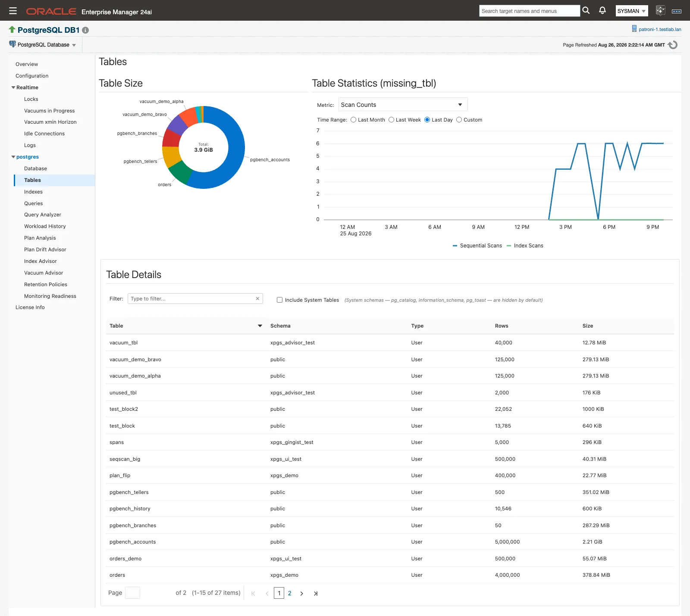The width and height of the screenshot is (690, 616).
Task: Open Overview in the sidebar
Action: pyautogui.click(x=27, y=64)
